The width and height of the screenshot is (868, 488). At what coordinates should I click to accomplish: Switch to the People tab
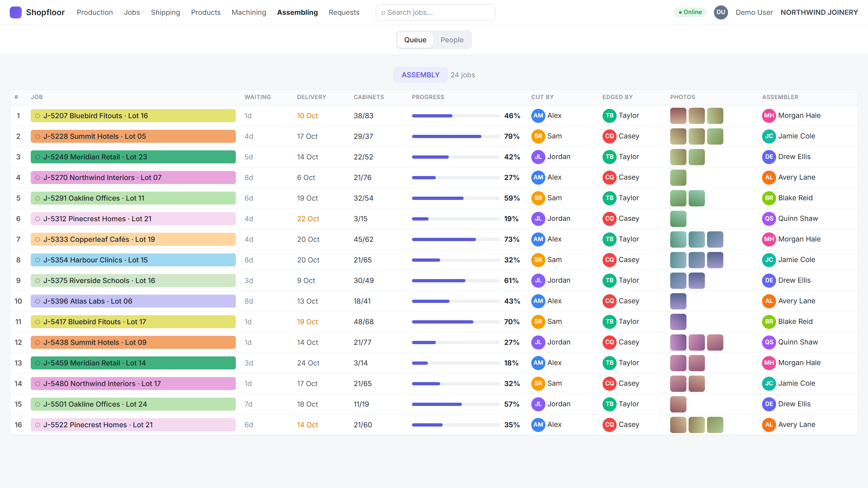point(452,40)
